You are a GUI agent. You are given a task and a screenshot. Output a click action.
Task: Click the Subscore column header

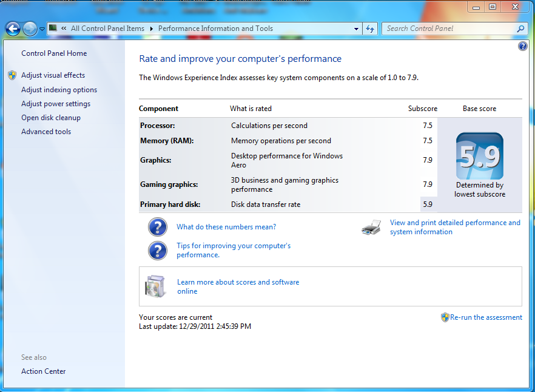[423, 109]
